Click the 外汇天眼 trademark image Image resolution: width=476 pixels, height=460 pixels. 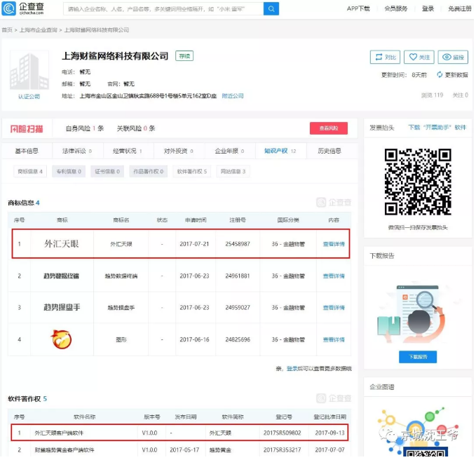point(62,245)
